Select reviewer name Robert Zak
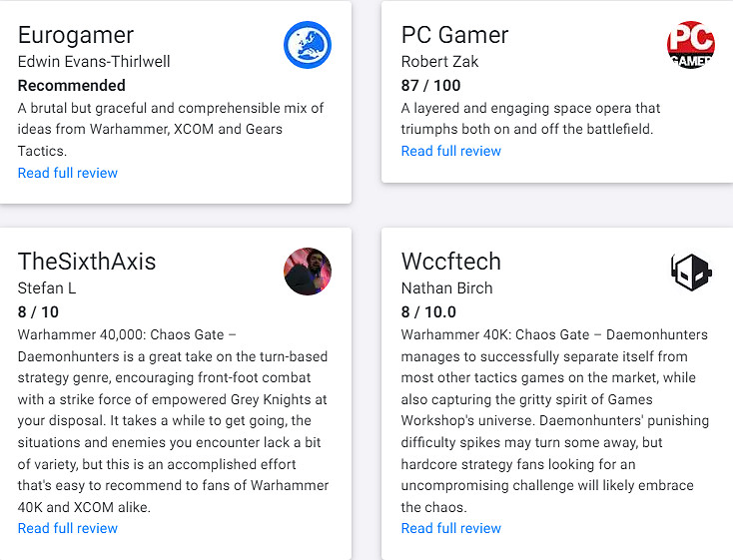733x560 pixels. pos(440,61)
